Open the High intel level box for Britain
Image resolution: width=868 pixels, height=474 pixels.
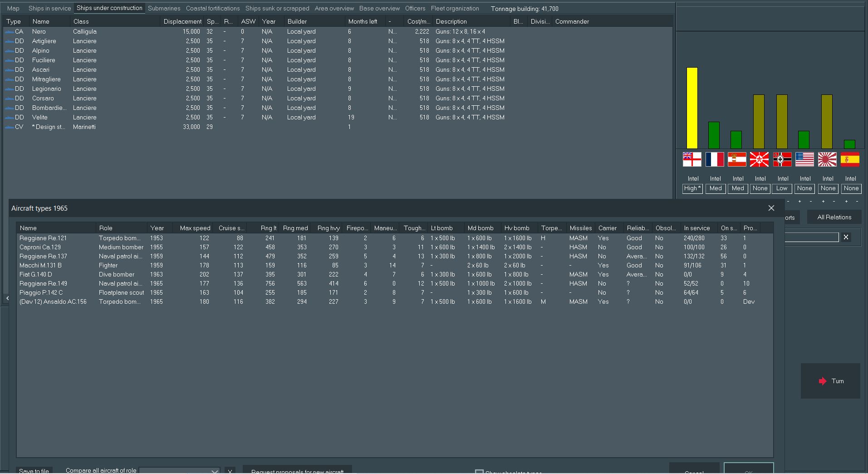coord(692,188)
